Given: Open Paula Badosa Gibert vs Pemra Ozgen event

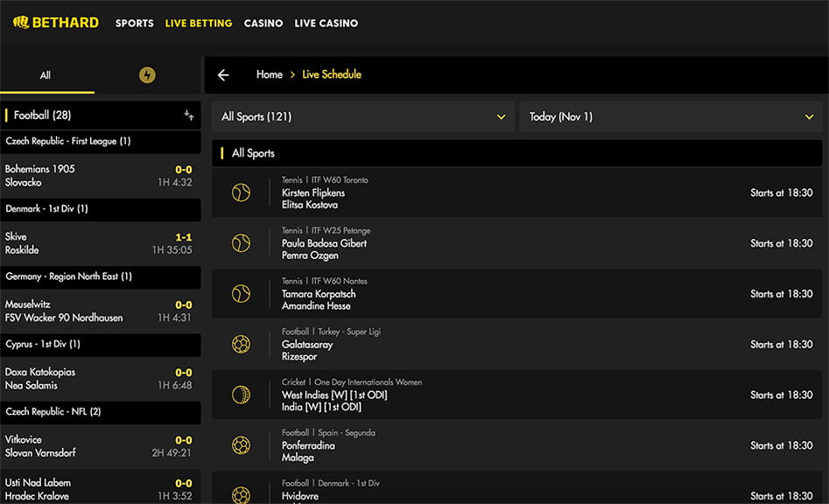Looking at the screenshot, I should click(x=517, y=243).
